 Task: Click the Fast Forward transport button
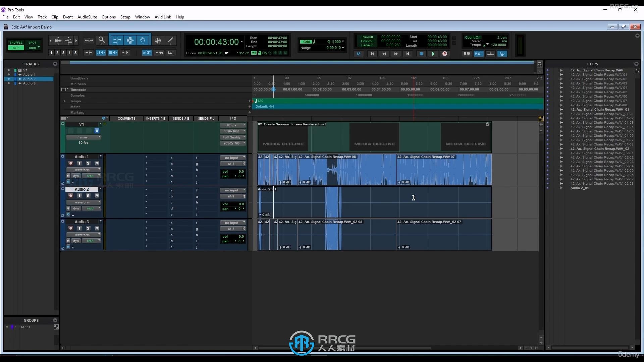pos(396,54)
